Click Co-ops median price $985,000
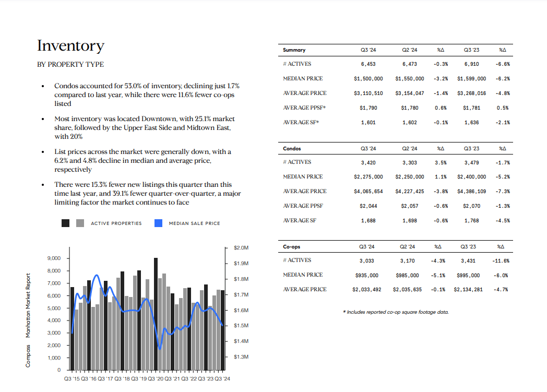 tap(408, 276)
